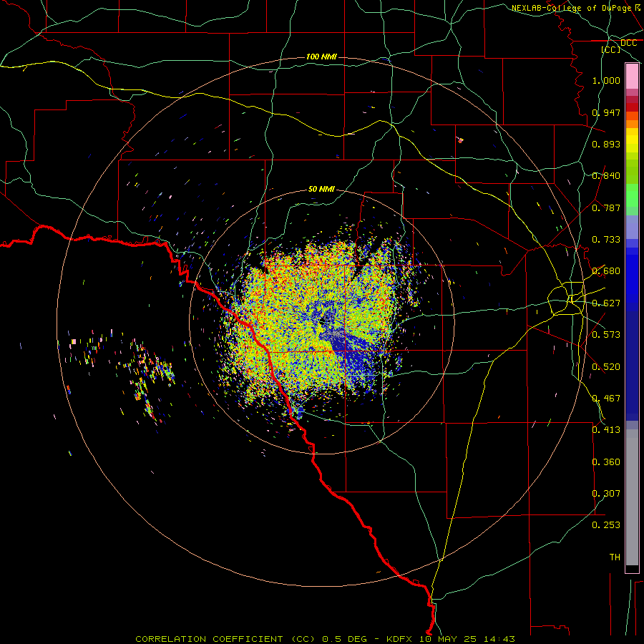Viewport: 644px width, 644px height.
Task: Click the TH threshold label on legend
Action: point(615,557)
